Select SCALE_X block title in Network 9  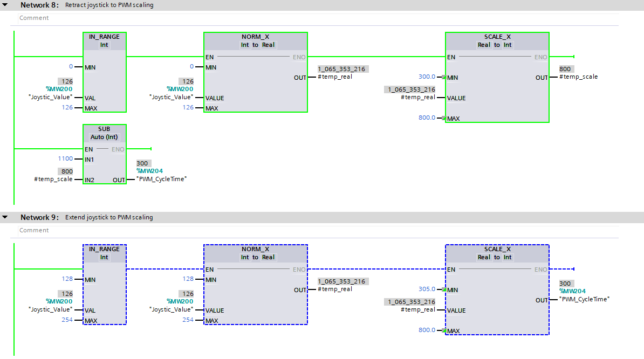(x=497, y=249)
